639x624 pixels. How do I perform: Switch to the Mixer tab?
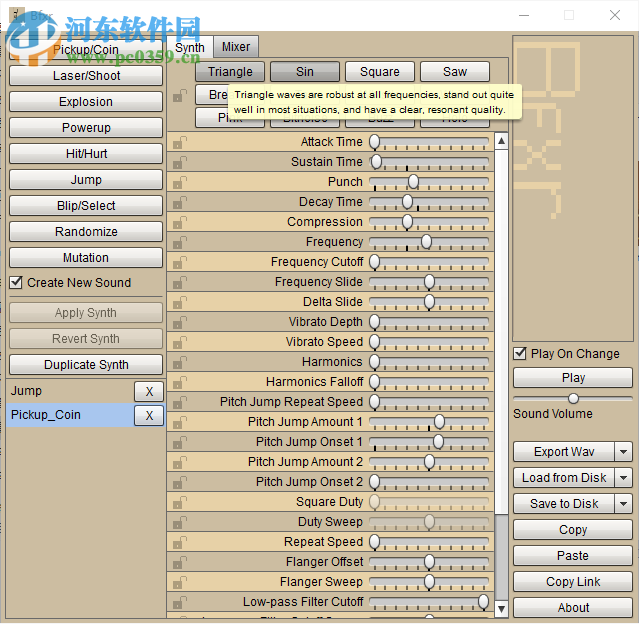(236, 47)
